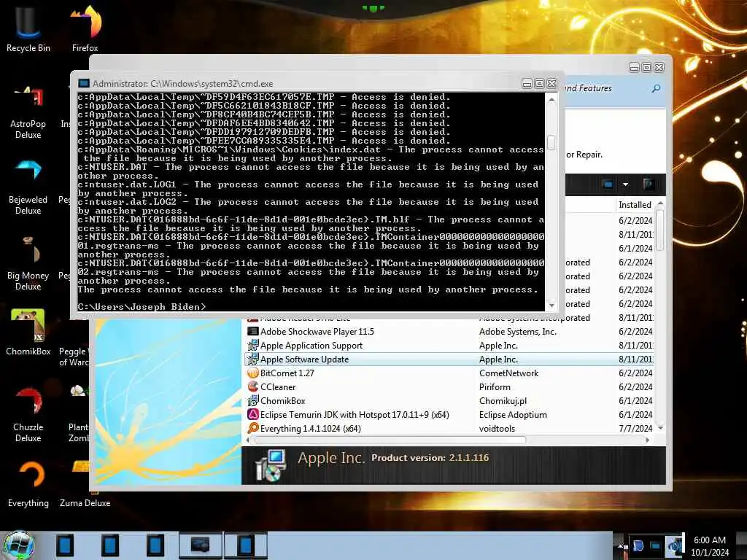
Task: Click the horizontal scrollbar left arrow
Action: tap(248, 440)
